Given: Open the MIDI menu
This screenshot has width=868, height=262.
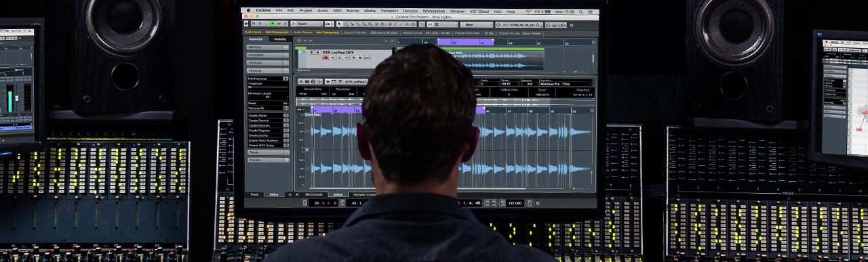Looking at the screenshot, I should pyautogui.click(x=337, y=10).
